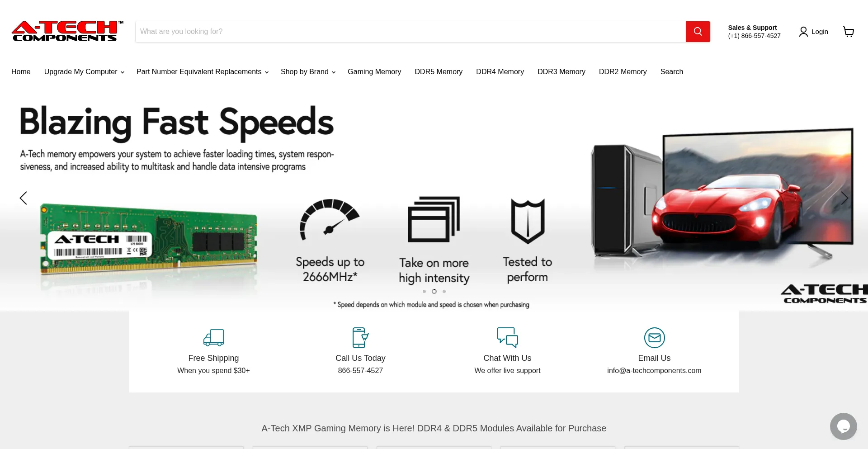Open the DDR4 Memory menu item
This screenshot has height=449, width=868.
pyautogui.click(x=500, y=72)
